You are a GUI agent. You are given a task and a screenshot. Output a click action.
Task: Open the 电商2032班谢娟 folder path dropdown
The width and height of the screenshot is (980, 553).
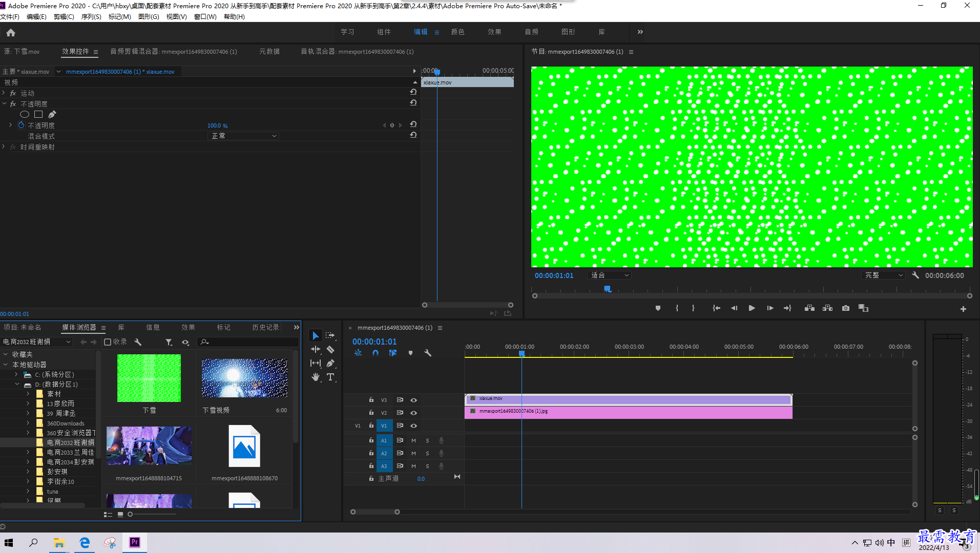pyautogui.click(x=37, y=342)
